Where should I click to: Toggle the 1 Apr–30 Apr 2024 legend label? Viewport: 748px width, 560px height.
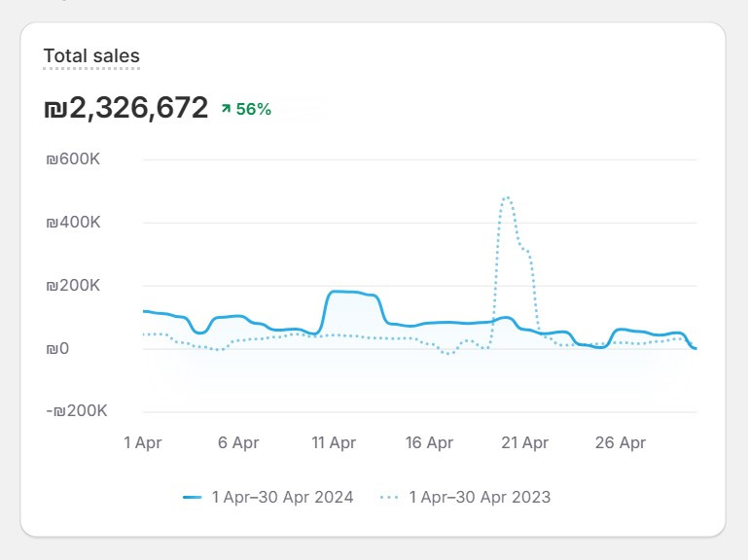coord(282,497)
